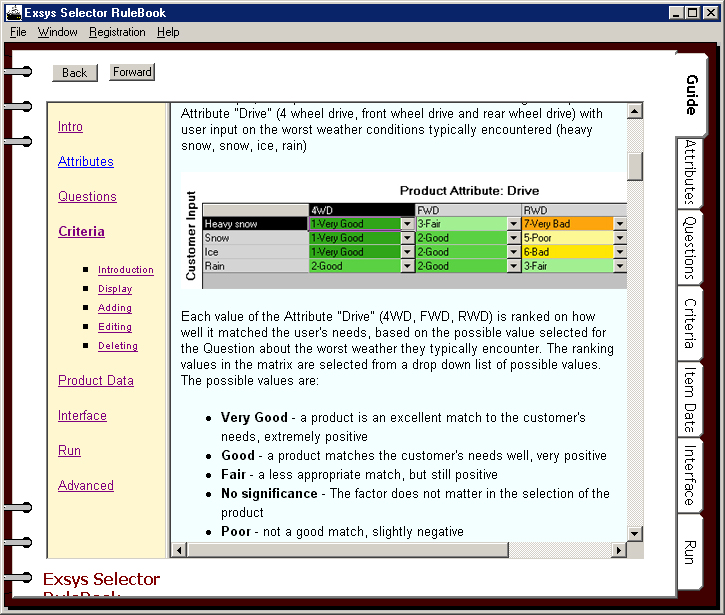Expand the Snow 4WD ranking dropdown

[407, 238]
